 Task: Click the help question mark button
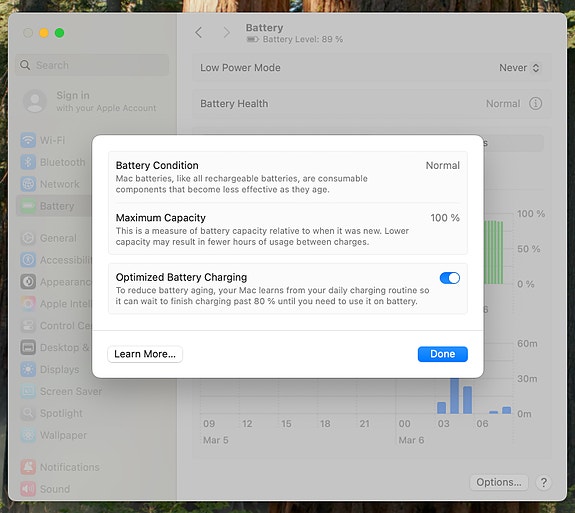543,483
